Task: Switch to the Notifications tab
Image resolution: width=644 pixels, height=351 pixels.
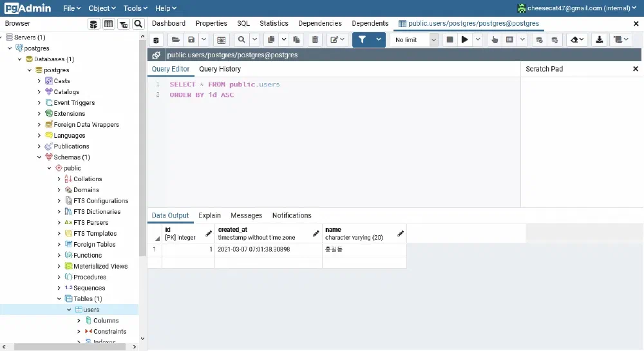Action: pos(292,216)
